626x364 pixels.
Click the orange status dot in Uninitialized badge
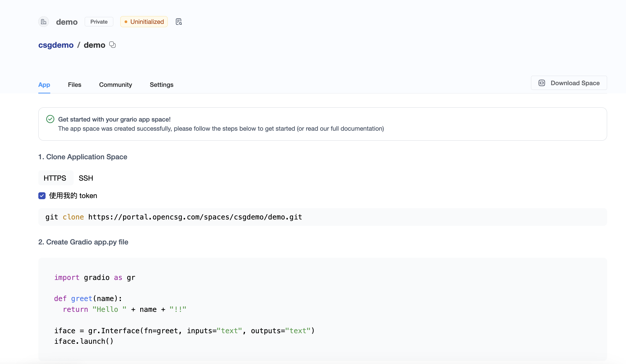pyautogui.click(x=126, y=21)
